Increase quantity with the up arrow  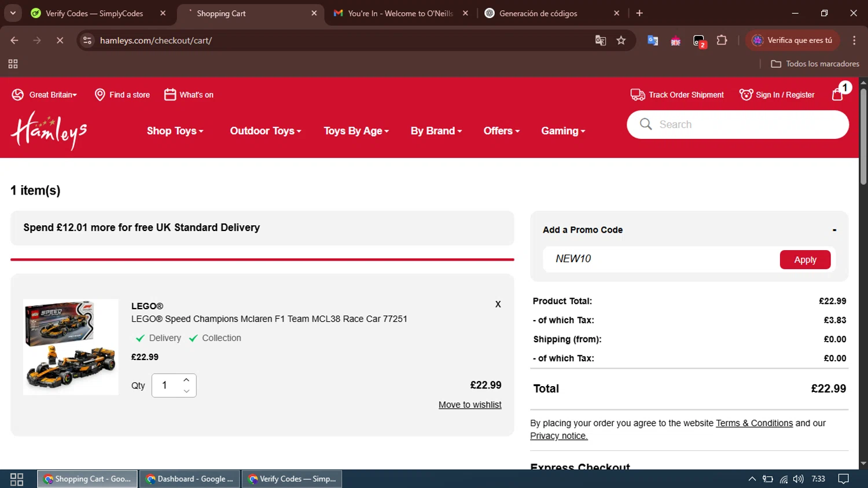[186, 380]
